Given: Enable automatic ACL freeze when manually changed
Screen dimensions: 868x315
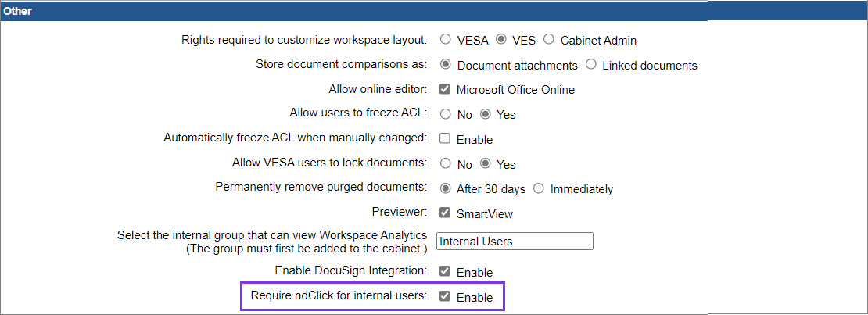Looking at the screenshot, I should coord(445,139).
